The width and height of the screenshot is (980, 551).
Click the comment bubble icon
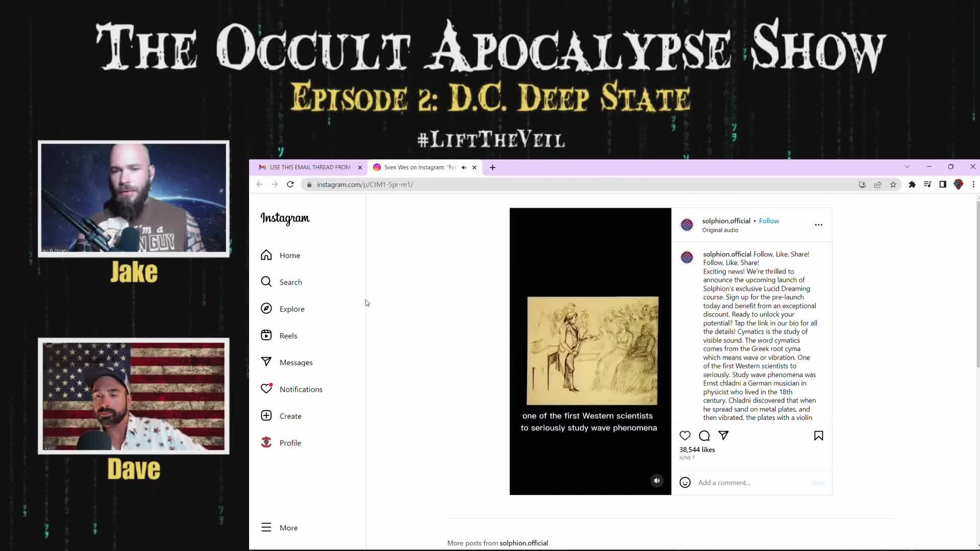click(704, 436)
